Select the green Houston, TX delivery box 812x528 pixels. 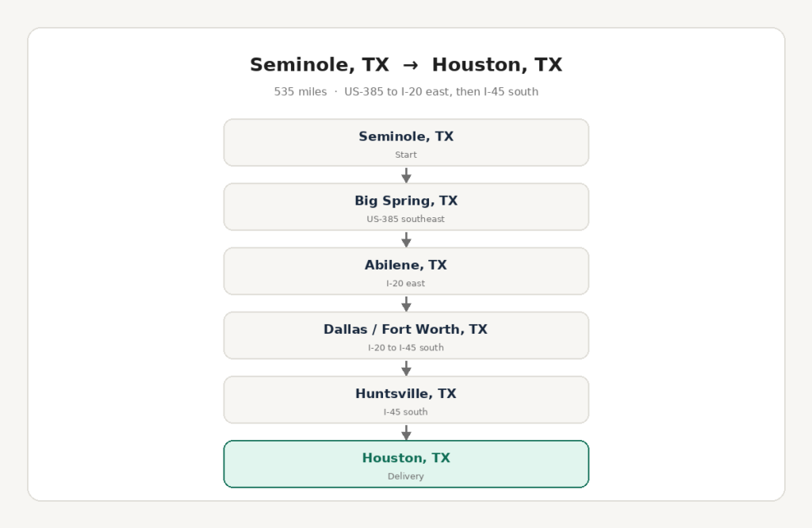click(x=406, y=464)
